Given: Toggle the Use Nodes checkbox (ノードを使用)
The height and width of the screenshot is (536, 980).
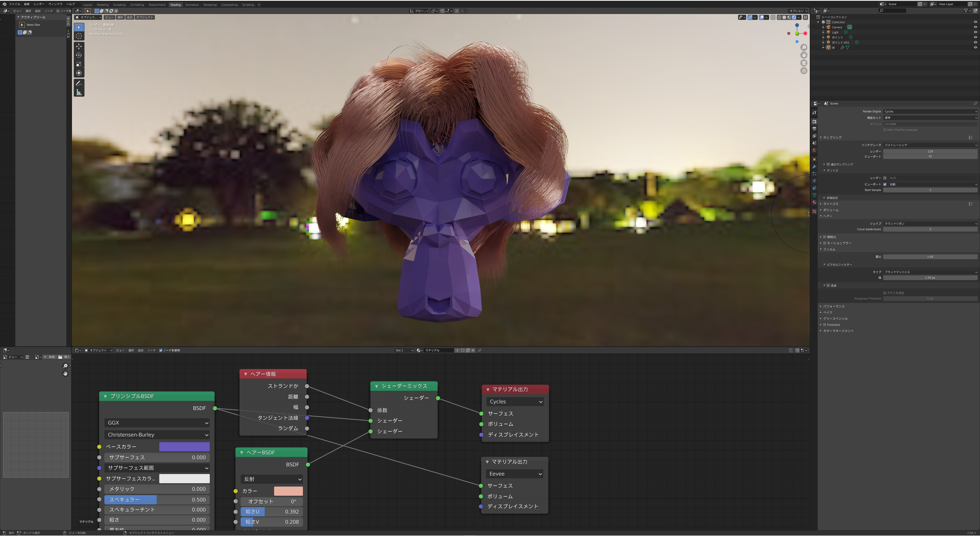Looking at the screenshot, I should coord(161,350).
